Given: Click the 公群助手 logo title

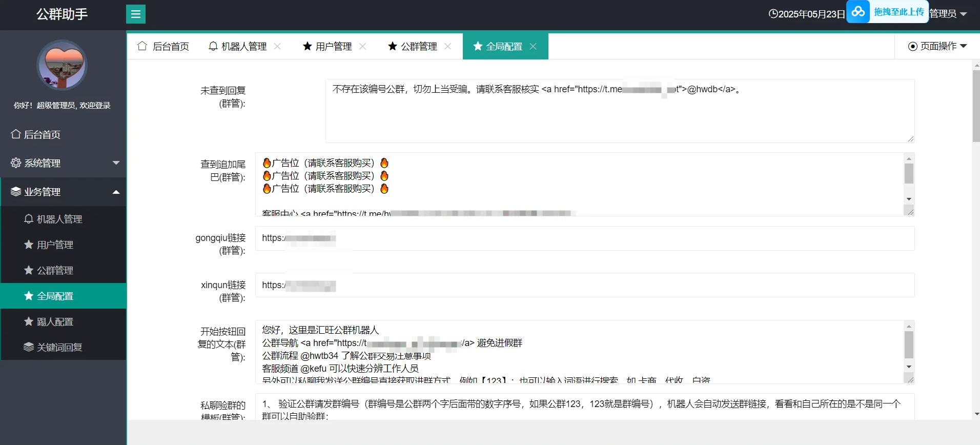Looking at the screenshot, I should point(62,14).
